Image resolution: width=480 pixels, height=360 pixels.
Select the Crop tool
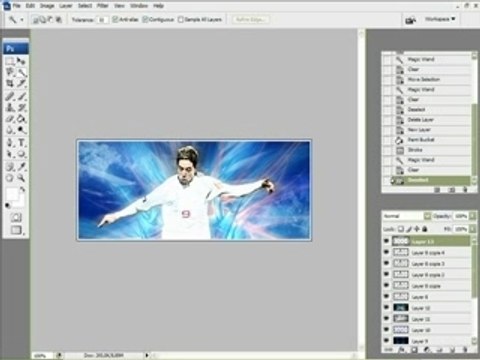tap(10, 83)
